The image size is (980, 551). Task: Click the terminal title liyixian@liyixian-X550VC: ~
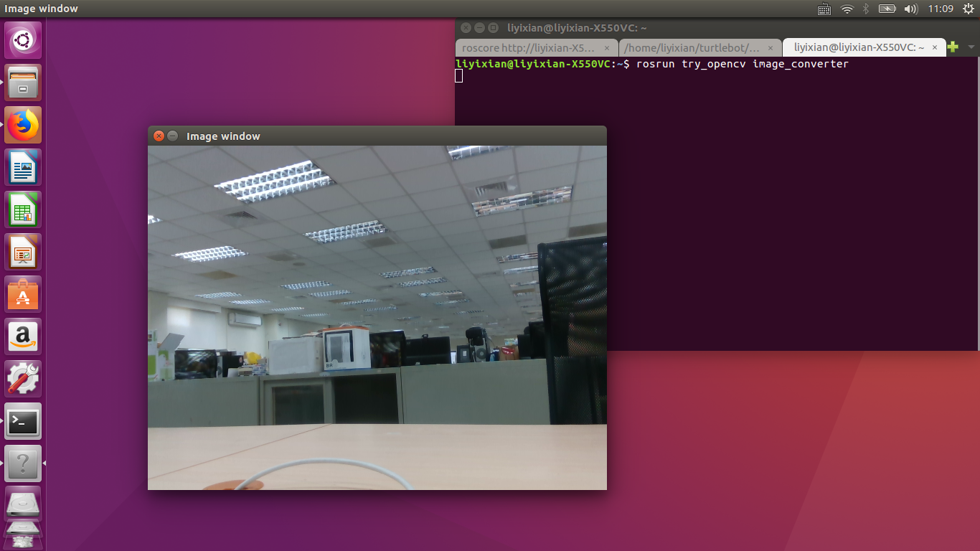pyautogui.click(x=578, y=28)
